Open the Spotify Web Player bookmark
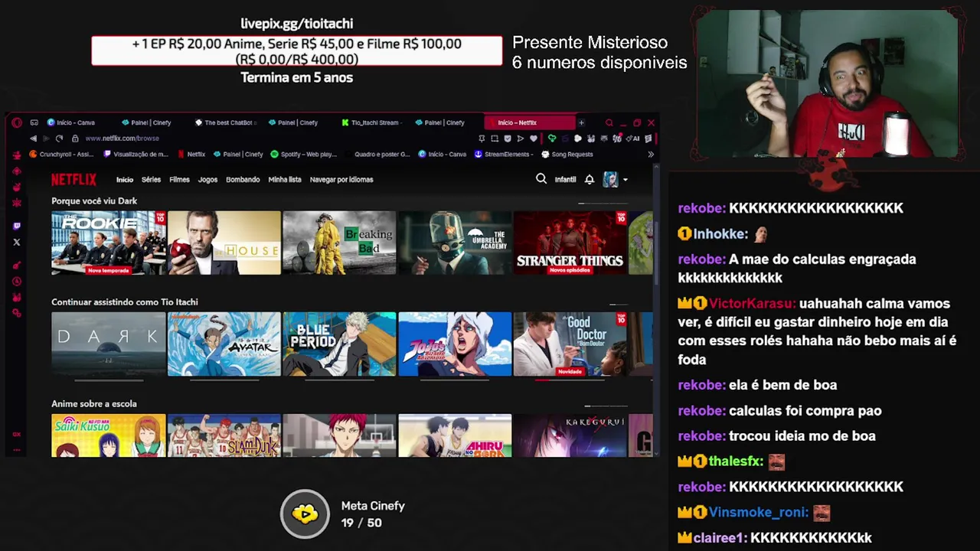This screenshot has height=551, width=980. [x=304, y=154]
